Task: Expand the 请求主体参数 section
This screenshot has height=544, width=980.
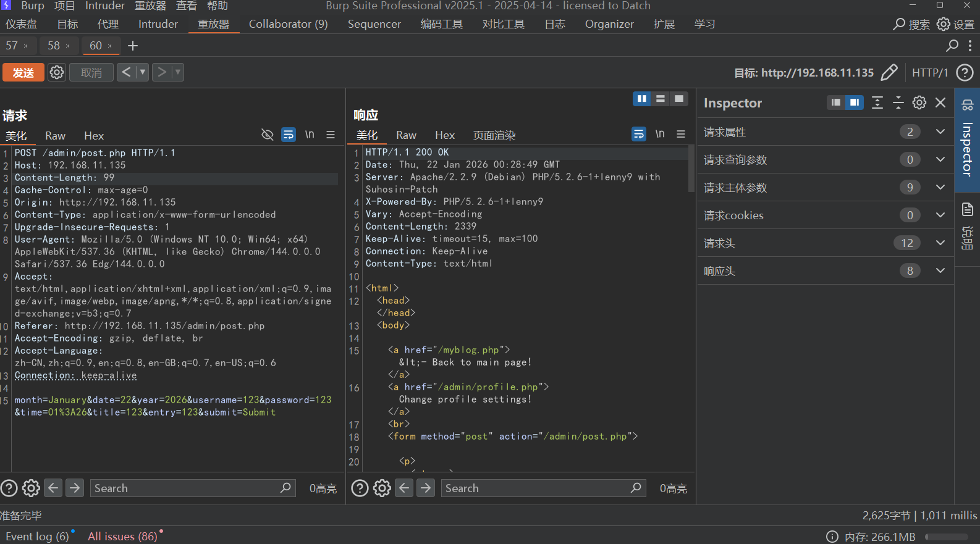Action: point(826,187)
